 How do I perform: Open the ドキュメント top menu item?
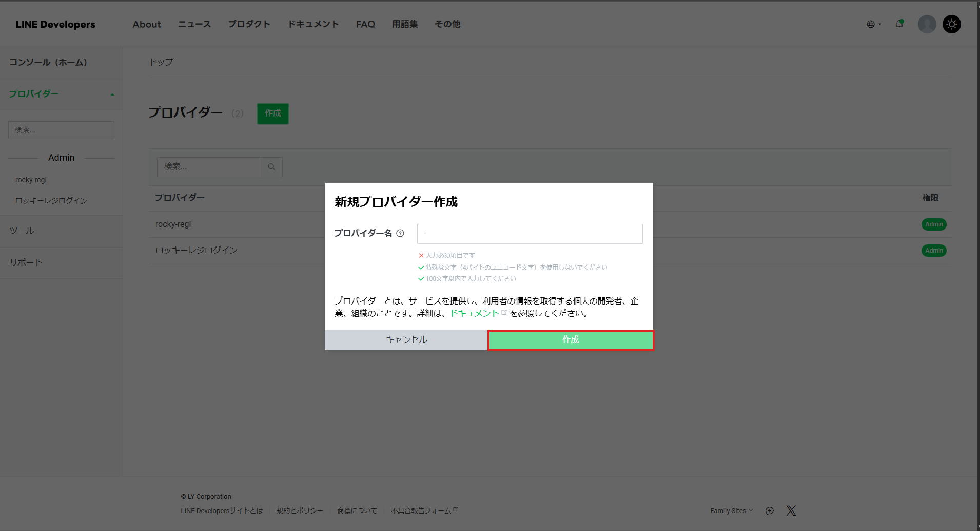coord(313,24)
